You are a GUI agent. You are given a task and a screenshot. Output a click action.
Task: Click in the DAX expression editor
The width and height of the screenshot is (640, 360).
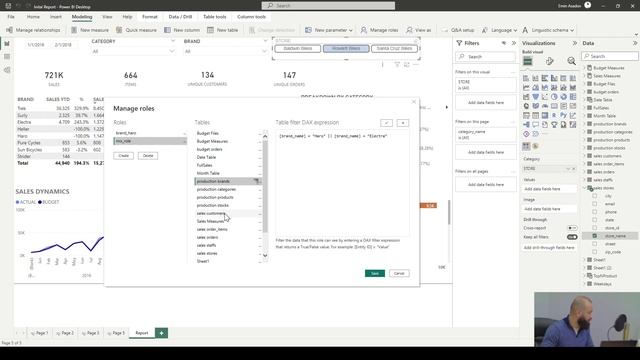point(342,184)
